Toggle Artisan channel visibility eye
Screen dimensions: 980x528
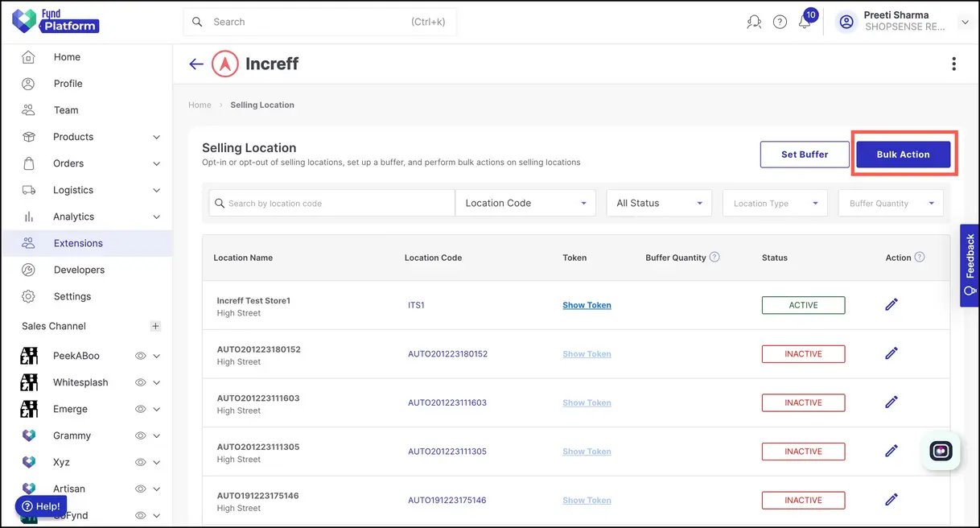point(140,489)
